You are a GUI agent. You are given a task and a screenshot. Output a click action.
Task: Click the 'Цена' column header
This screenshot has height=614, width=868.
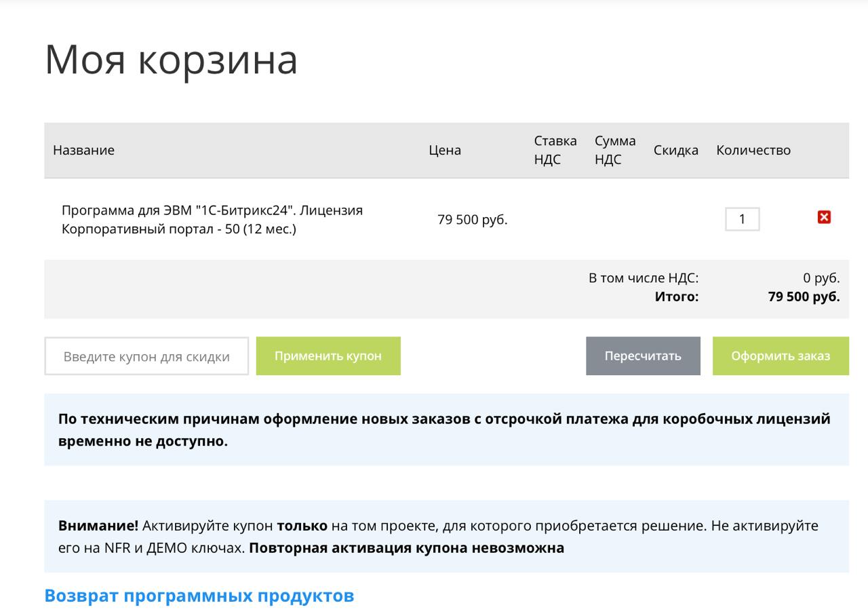click(445, 151)
